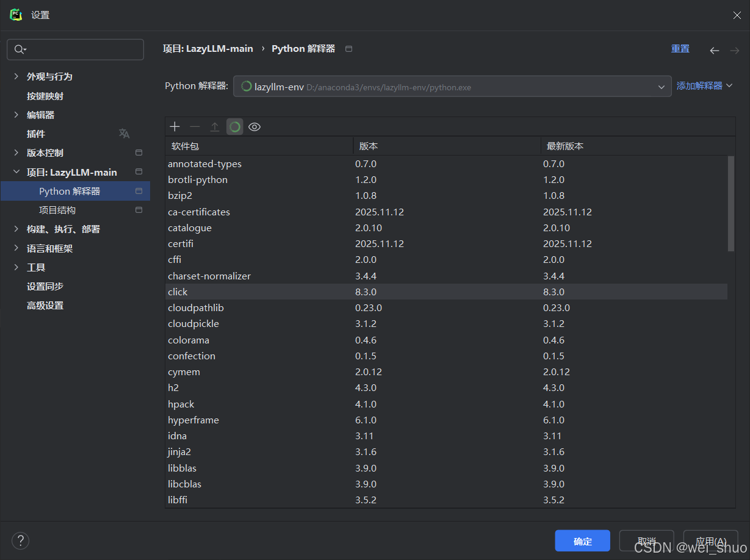Click project-level icon beside 项目: LazyLLM-main in sidebar
This screenshot has height=560, width=750.
pos(139,172)
